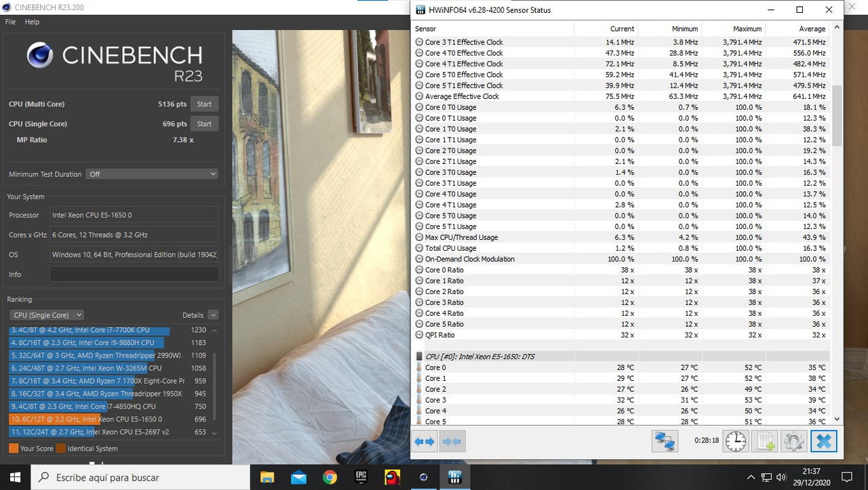Click the Cinebench title bar app icon

[7, 7]
